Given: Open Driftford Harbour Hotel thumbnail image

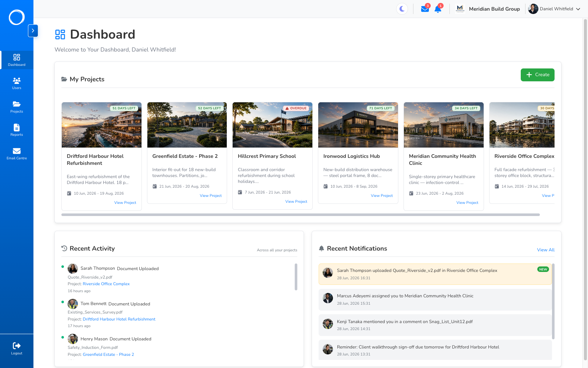Looking at the screenshot, I should coord(101,125).
